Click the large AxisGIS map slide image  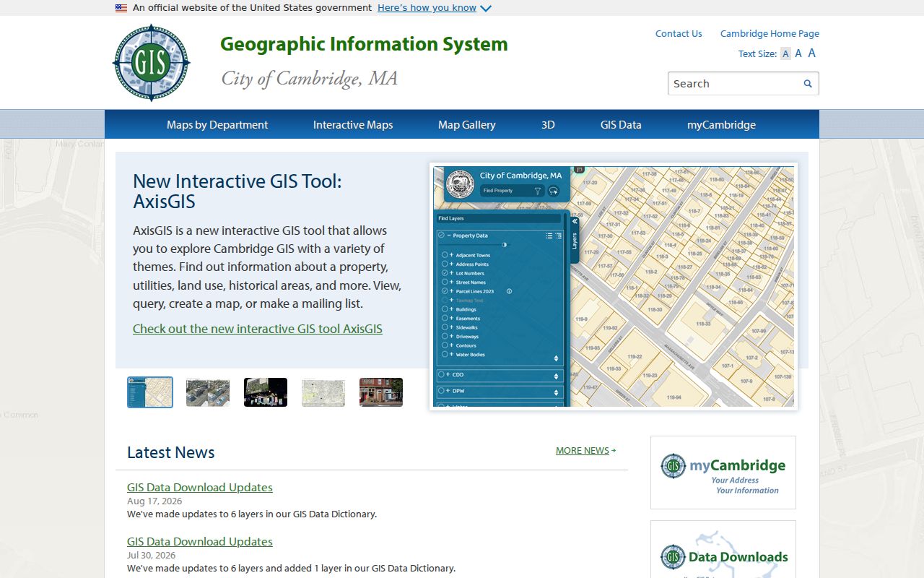pos(614,286)
